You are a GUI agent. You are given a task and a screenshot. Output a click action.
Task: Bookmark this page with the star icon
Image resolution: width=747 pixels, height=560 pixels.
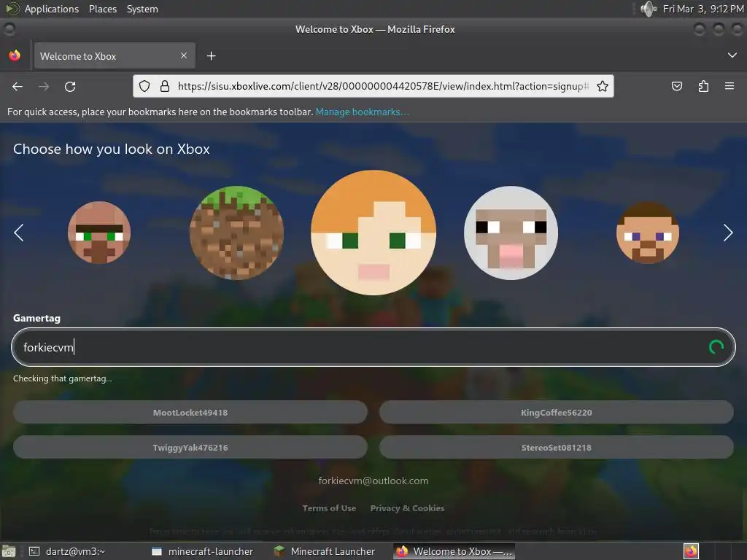[602, 86]
